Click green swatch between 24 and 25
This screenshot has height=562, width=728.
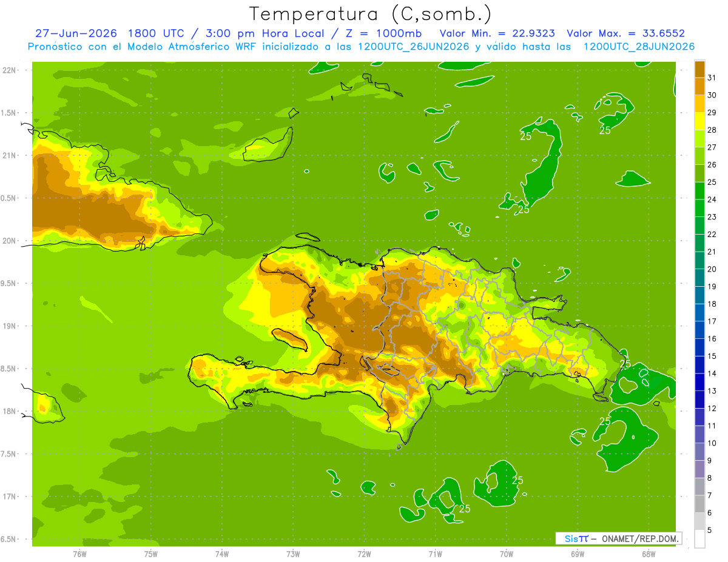coord(699,191)
